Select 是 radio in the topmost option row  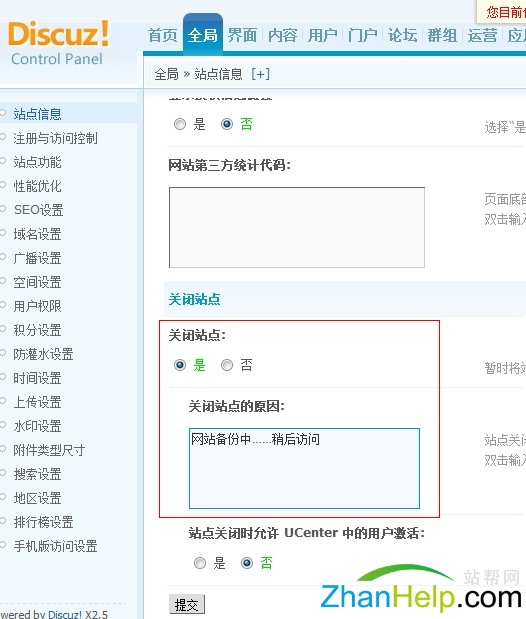(x=180, y=124)
